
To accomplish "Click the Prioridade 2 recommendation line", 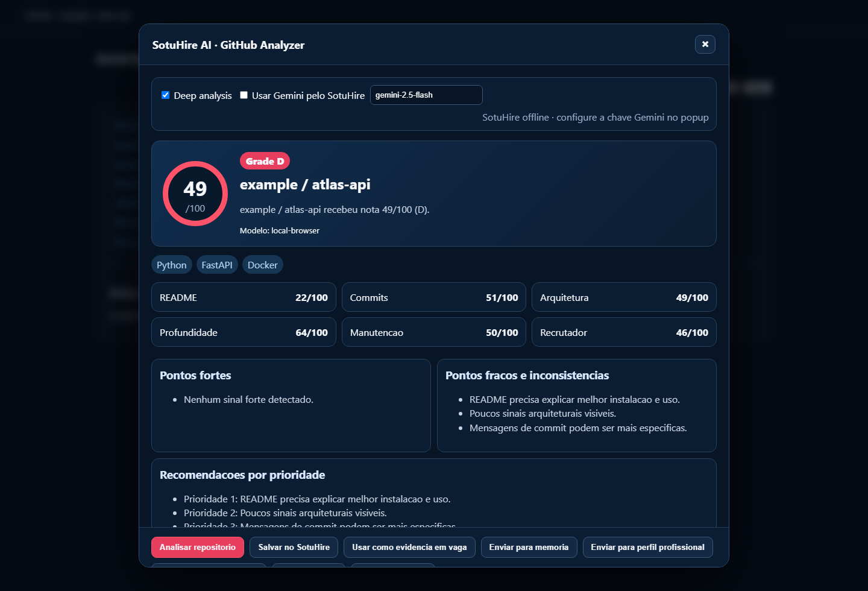I will 285,513.
